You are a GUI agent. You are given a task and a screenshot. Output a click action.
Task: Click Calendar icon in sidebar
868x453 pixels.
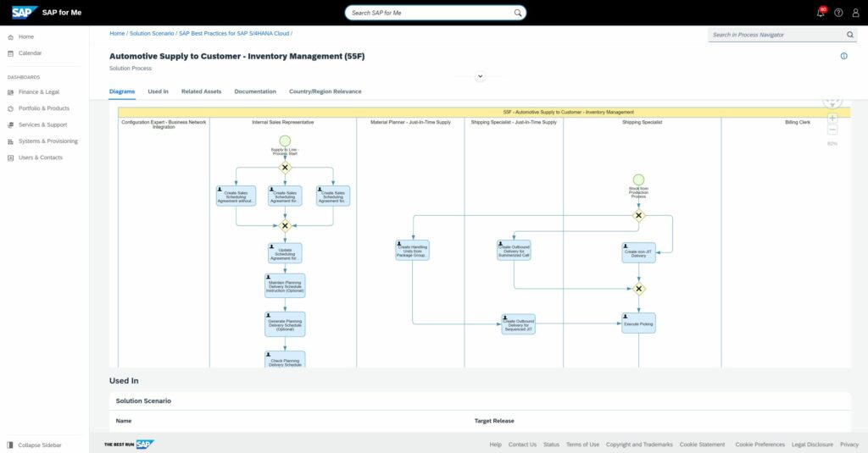coord(10,53)
